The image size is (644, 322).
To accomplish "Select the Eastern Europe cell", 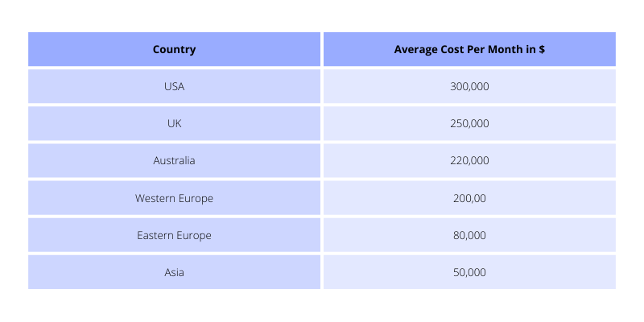I will [x=174, y=235].
